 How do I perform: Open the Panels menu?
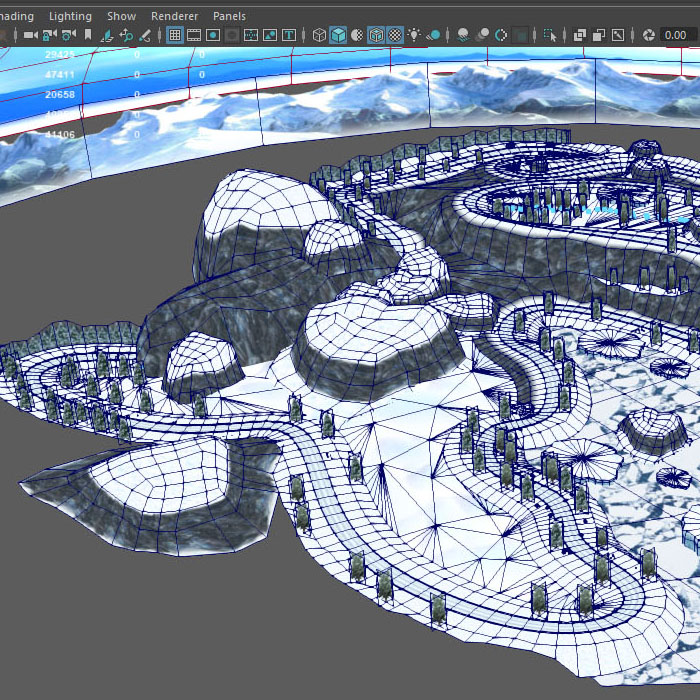[229, 16]
